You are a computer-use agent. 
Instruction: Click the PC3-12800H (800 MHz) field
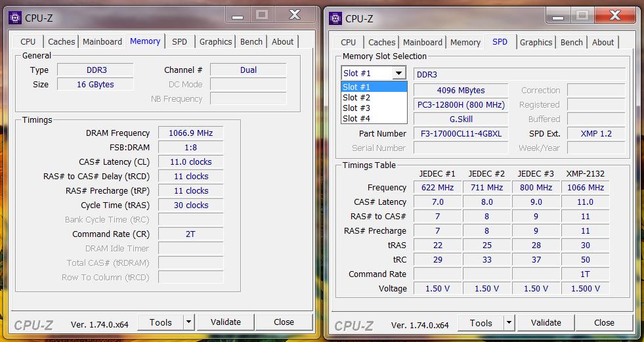[x=461, y=104]
